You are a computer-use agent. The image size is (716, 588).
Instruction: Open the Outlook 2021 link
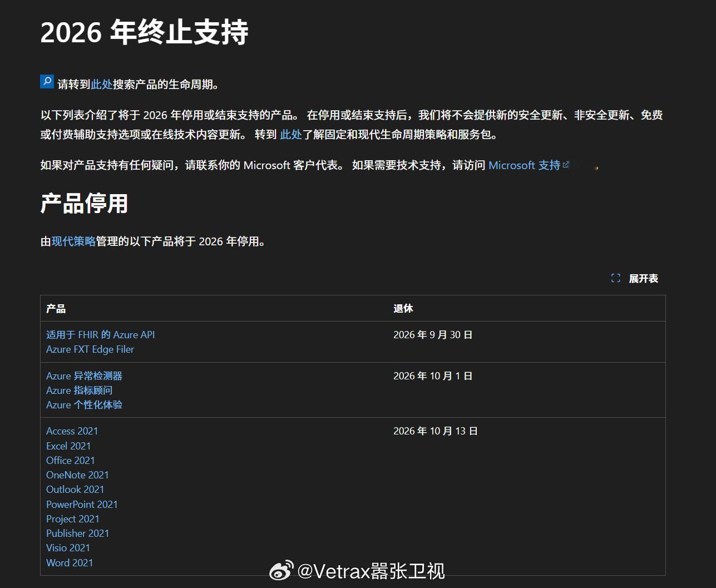(x=75, y=490)
